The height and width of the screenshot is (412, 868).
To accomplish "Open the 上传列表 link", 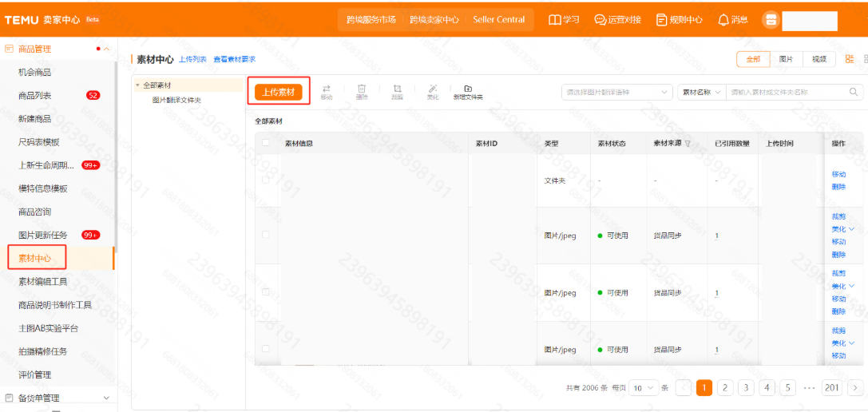I will coord(192,59).
